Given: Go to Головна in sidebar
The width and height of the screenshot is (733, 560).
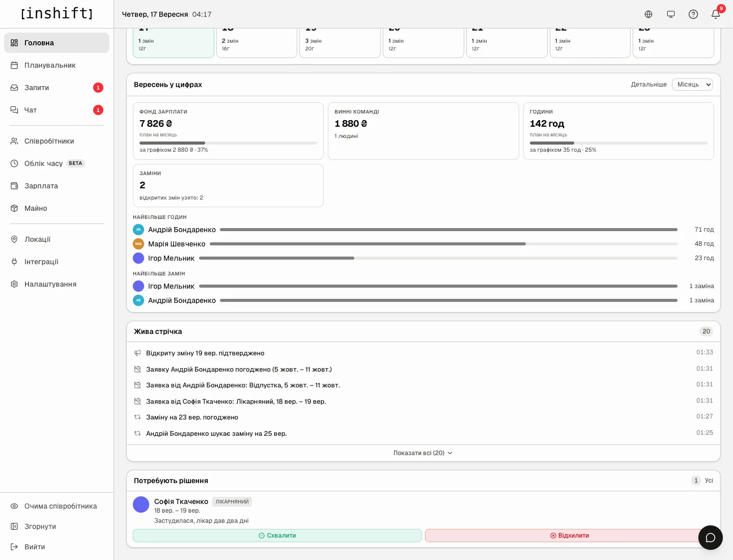Looking at the screenshot, I should pyautogui.click(x=57, y=43).
